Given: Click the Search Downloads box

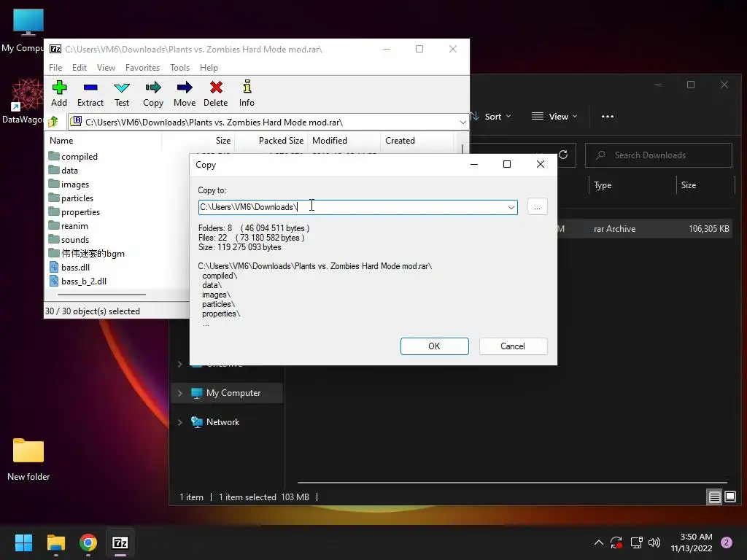Looking at the screenshot, I should 659,155.
